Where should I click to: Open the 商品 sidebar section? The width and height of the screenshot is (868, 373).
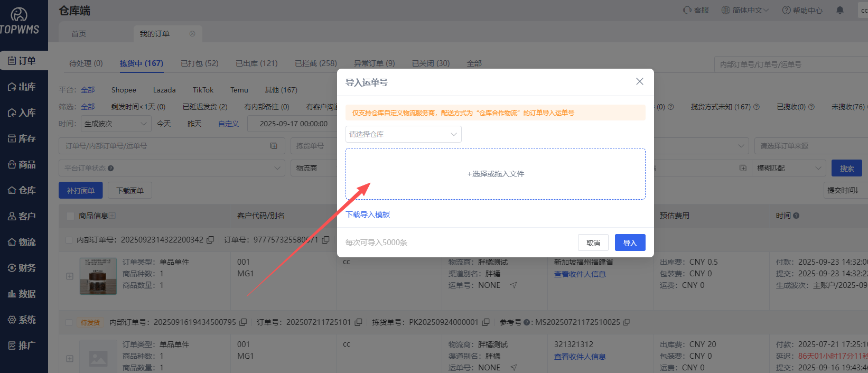[22, 164]
